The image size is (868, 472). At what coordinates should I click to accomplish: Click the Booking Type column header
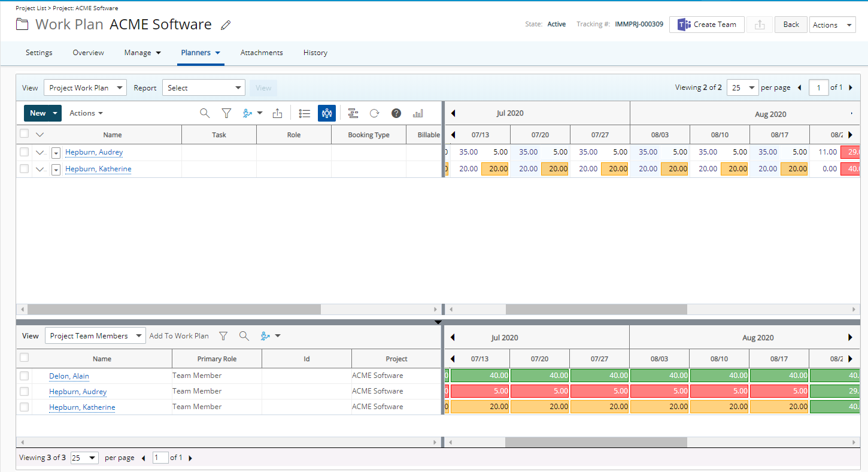coord(369,135)
